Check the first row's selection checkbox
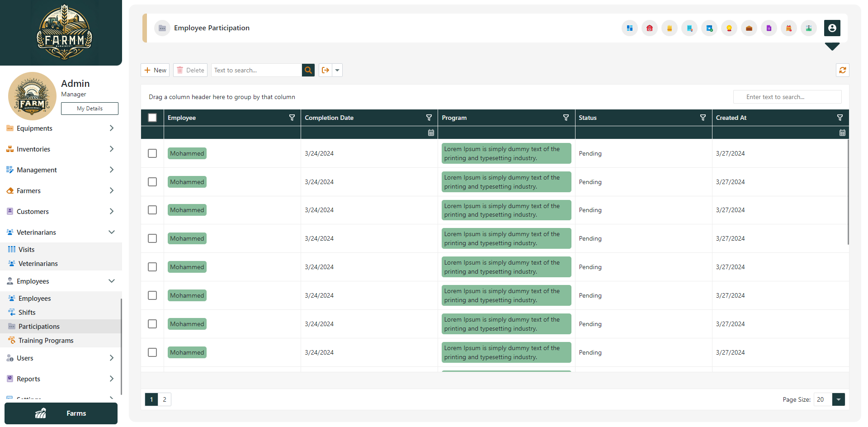 [x=152, y=153]
